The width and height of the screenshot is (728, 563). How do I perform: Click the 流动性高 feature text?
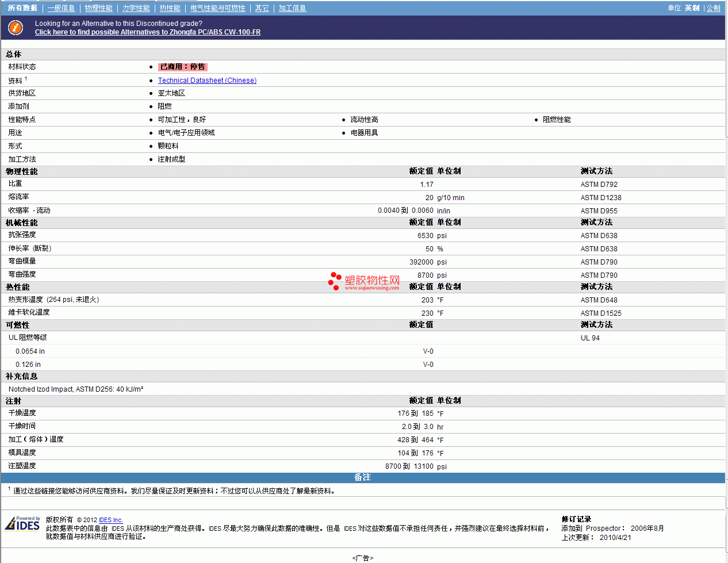(365, 120)
